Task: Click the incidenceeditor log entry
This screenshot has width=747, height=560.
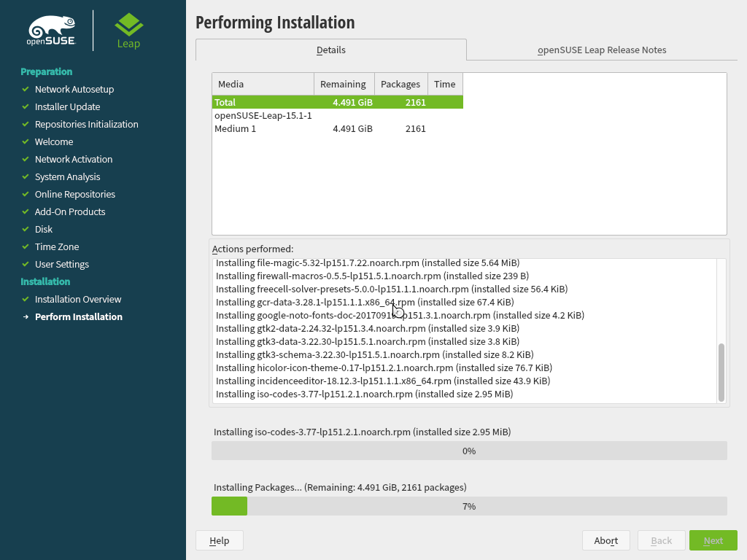Action: tap(383, 381)
